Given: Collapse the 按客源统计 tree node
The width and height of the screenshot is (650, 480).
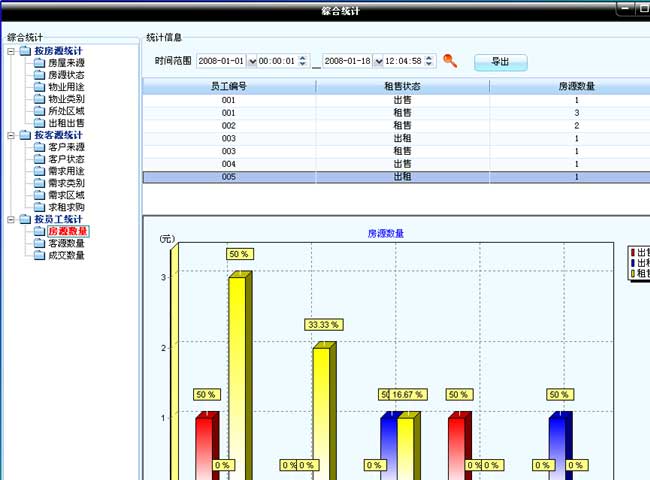Looking at the screenshot, I should tap(12, 135).
